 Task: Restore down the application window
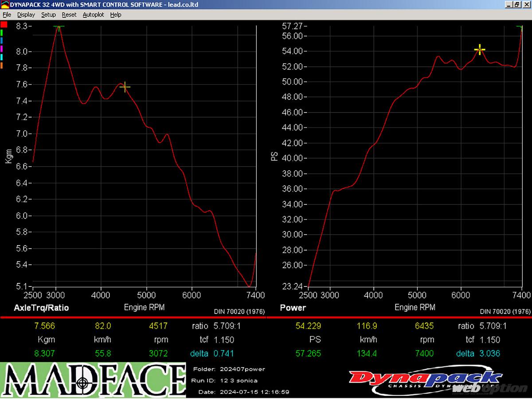[x=516, y=4]
